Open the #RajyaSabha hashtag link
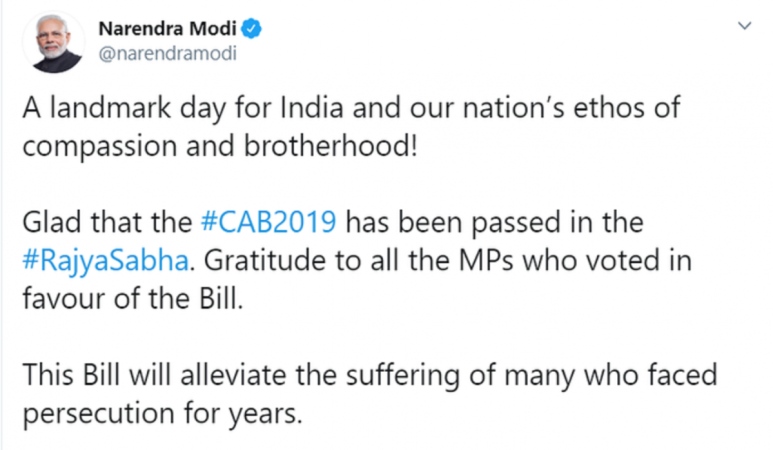The width and height of the screenshot is (773, 450). click(105, 261)
